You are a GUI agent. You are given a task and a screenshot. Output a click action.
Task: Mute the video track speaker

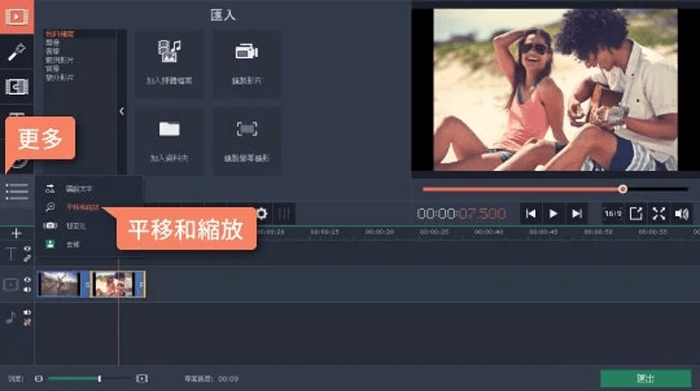(x=27, y=290)
